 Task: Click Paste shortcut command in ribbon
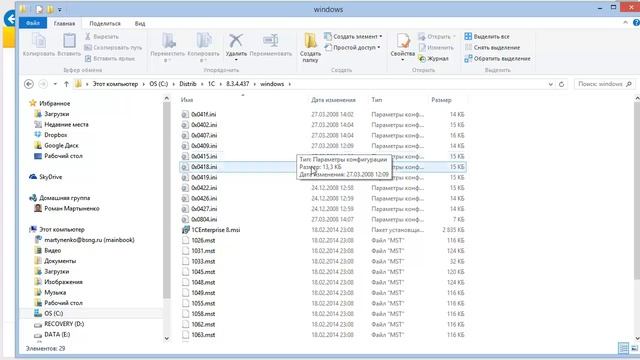[110, 58]
